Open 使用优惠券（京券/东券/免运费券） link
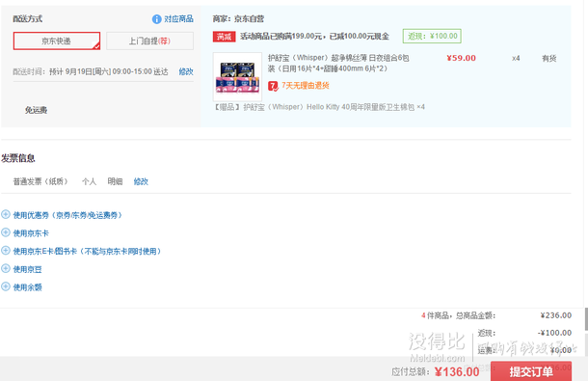Viewport: 588px width, 381px height. pos(67,215)
